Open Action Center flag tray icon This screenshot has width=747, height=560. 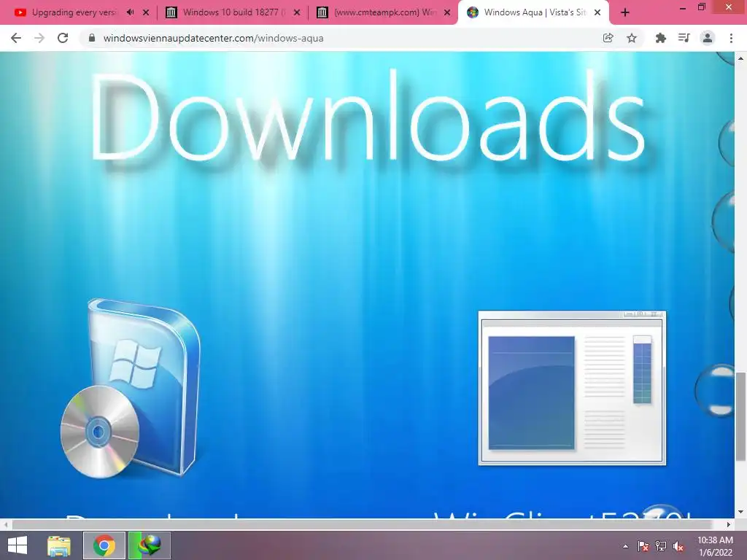click(x=643, y=546)
